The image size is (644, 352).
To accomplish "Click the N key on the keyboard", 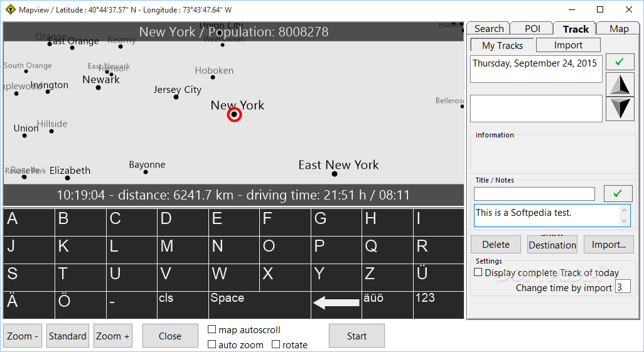I will [234, 250].
